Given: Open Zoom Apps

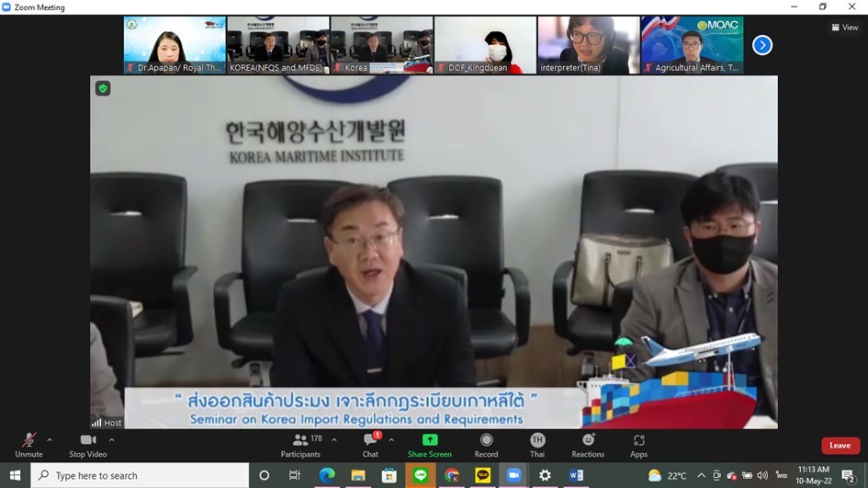Looking at the screenshot, I should [x=638, y=441].
